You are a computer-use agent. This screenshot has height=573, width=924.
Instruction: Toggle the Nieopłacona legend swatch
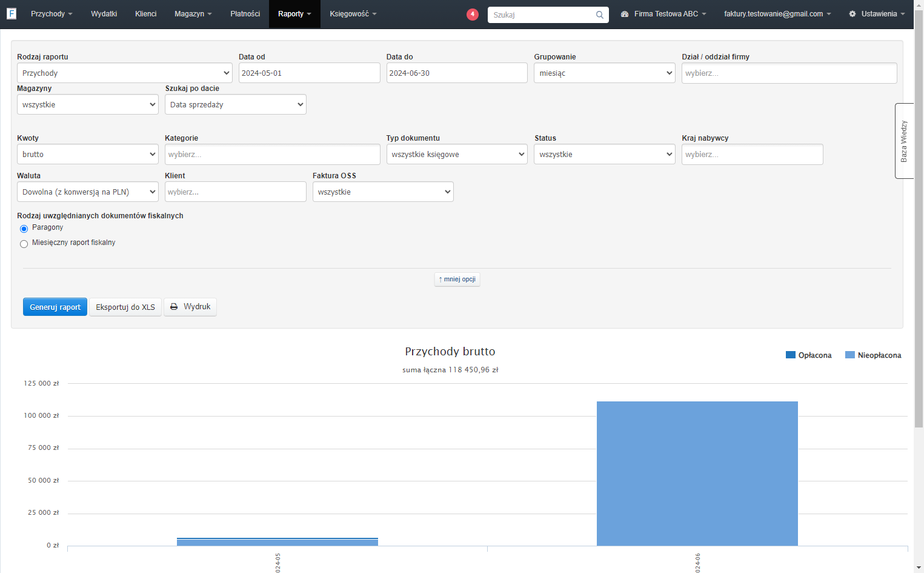(x=850, y=355)
